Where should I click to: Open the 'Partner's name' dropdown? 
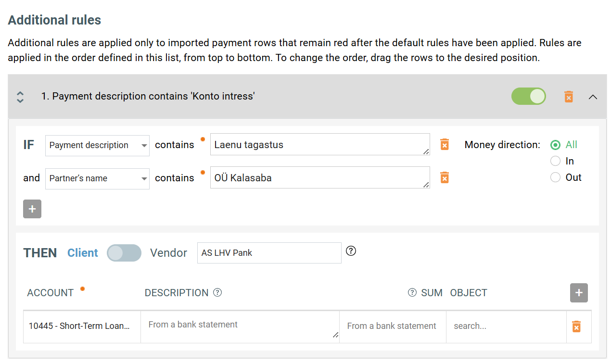pos(97,178)
